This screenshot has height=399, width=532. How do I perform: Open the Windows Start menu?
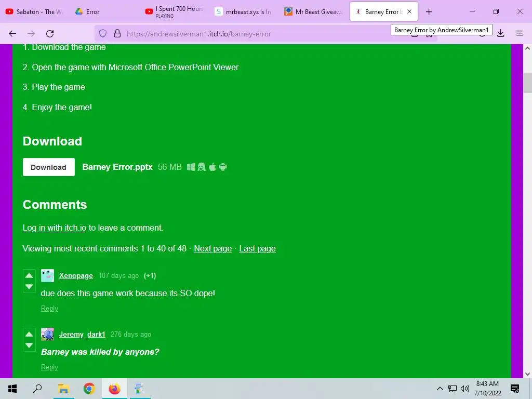pyautogui.click(x=12, y=389)
